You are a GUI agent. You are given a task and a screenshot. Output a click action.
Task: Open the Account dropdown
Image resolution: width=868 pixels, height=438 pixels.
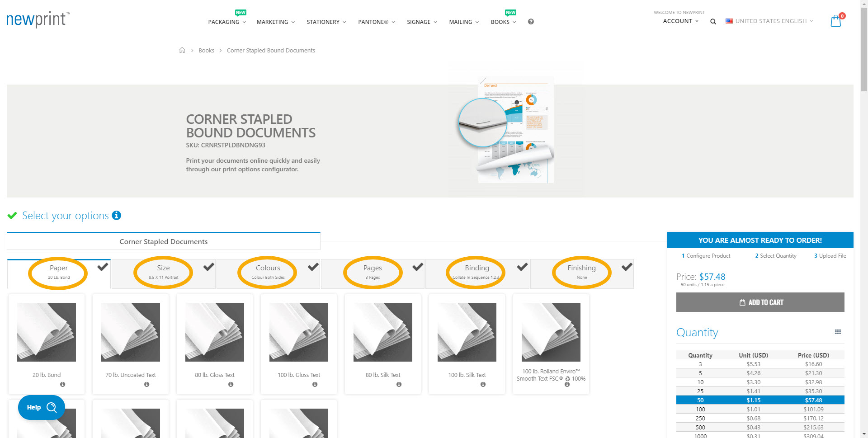(680, 21)
